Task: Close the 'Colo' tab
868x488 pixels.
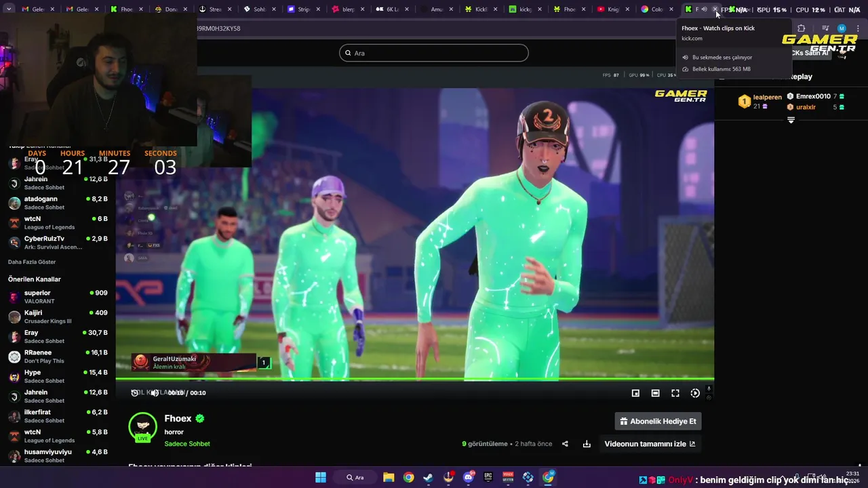Action: click(671, 9)
